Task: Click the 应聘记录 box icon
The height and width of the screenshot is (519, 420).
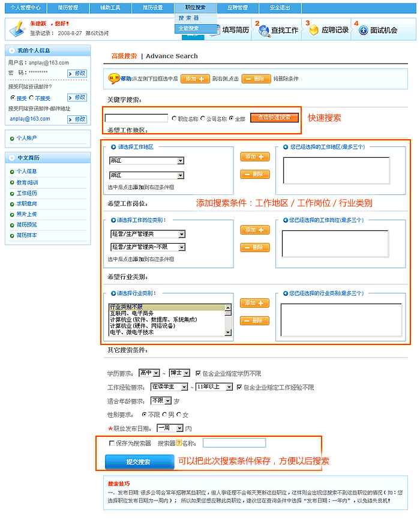Action: (313, 31)
